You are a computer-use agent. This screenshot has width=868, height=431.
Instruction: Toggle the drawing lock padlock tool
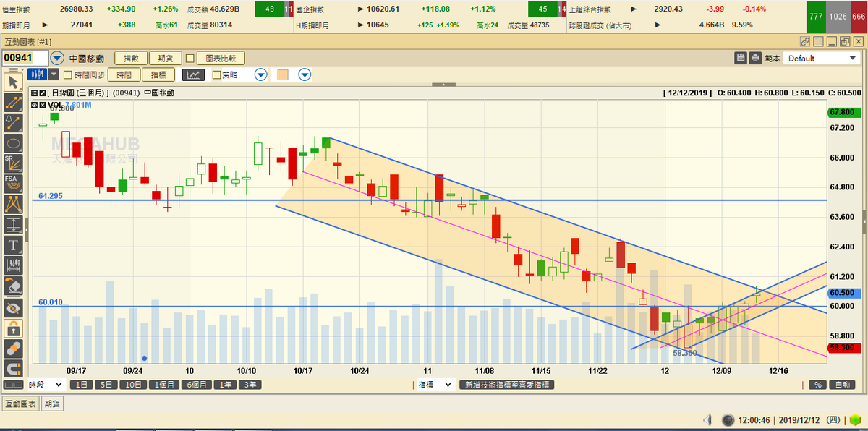pyautogui.click(x=12, y=328)
